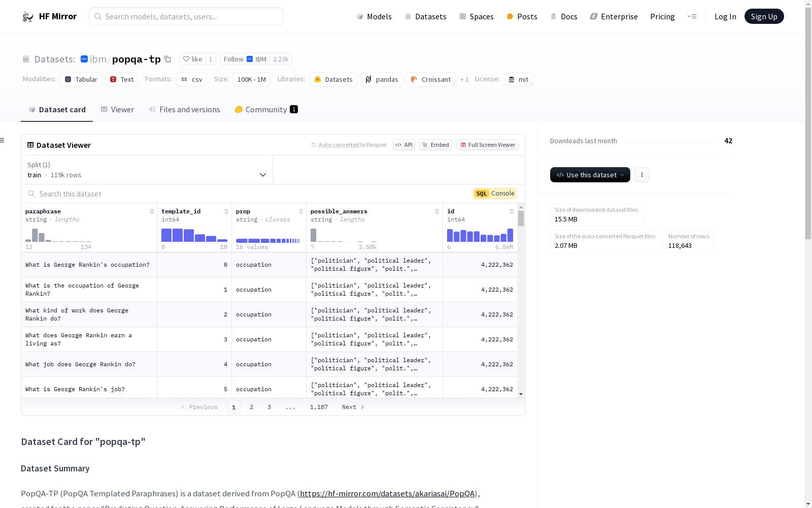
Task: Open the more navigation menu icon
Action: pos(692,16)
